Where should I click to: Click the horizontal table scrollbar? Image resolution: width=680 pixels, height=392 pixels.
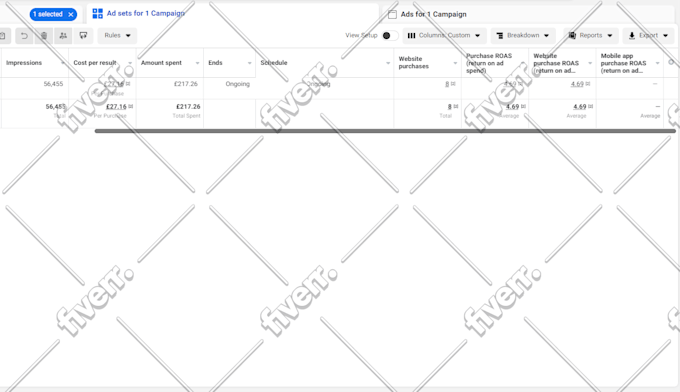385,131
